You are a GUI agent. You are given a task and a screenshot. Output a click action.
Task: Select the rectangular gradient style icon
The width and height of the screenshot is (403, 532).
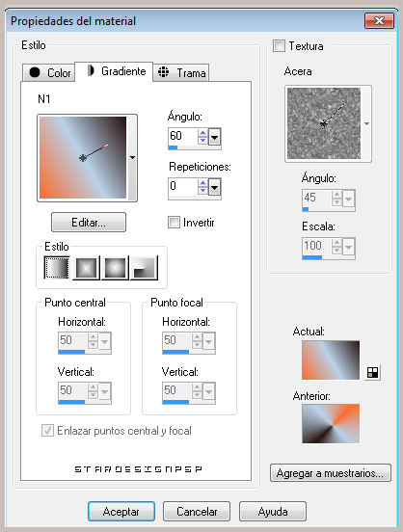[x=86, y=268]
